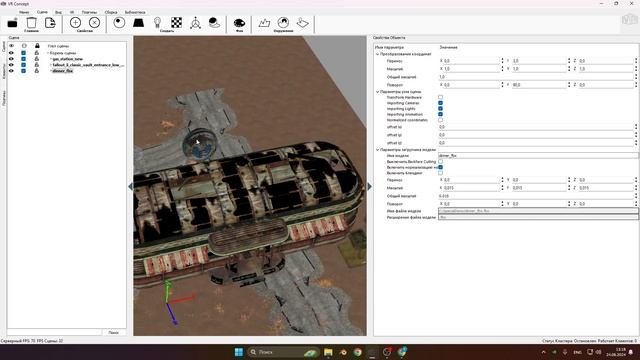This screenshot has width=640, height=360.
Task: Collapse left panel via viewport left arrow
Action: pos(131,187)
